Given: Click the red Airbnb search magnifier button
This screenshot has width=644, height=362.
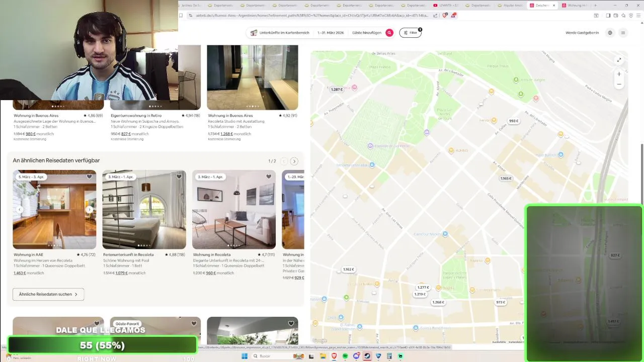Looking at the screenshot, I should pyautogui.click(x=389, y=33).
